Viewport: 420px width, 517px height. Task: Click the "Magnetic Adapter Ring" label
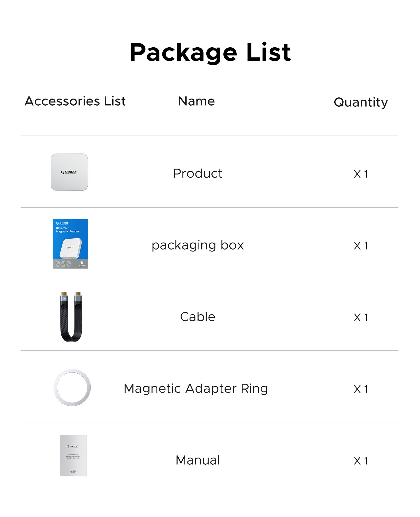point(196,388)
